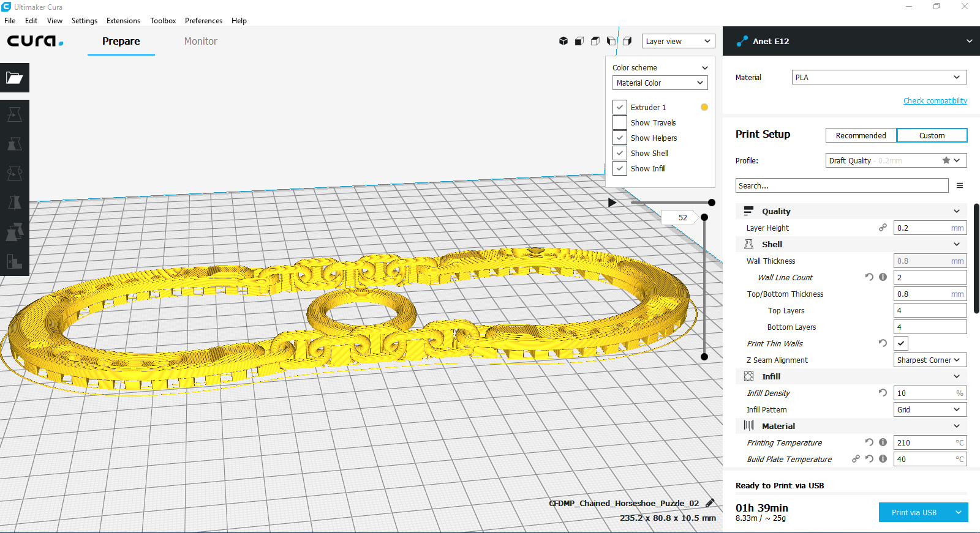980x533 pixels.
Task: Click the bottom handle of layer slider
Action: [704, 356]
